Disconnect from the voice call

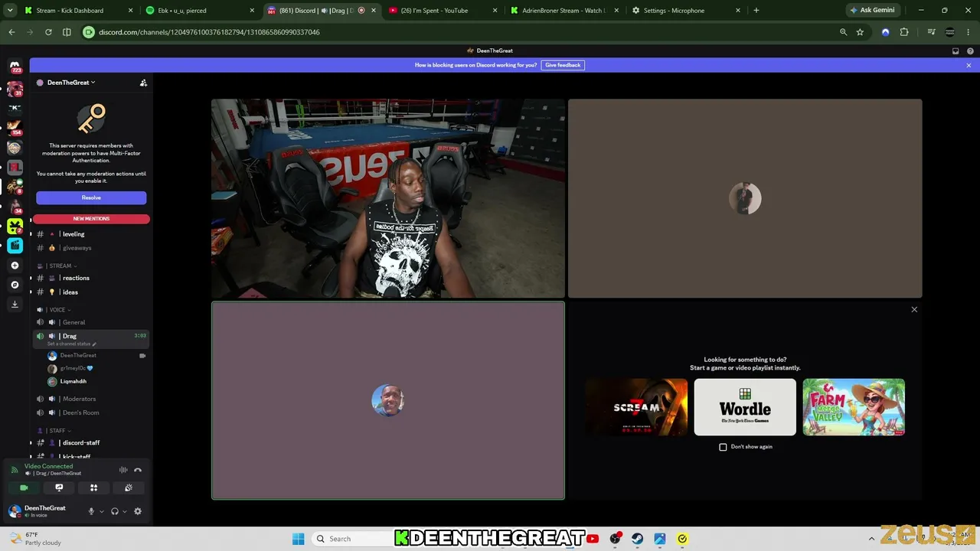pos(138,470)
